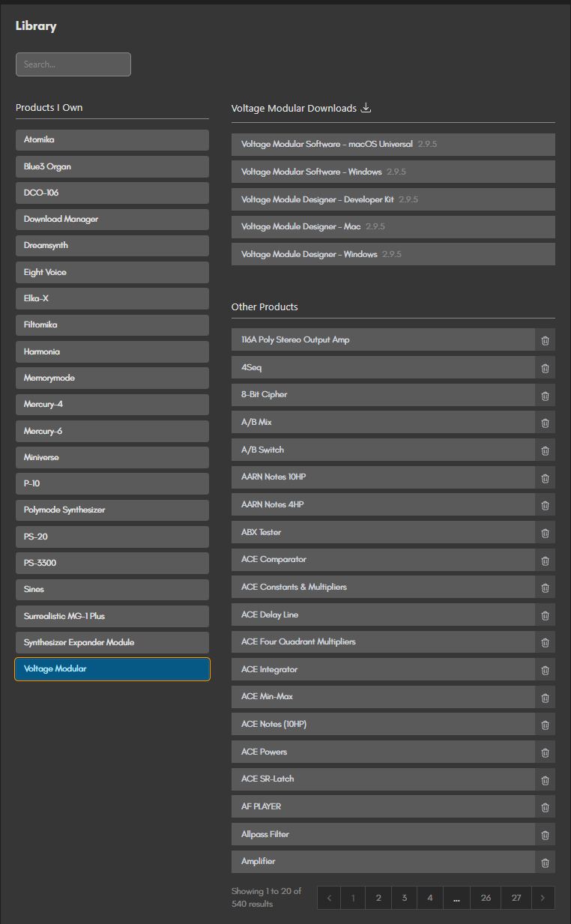Click the AF PLAYER trash icon
This screenshot has height=924, width=571.
(x=545, y=807)
